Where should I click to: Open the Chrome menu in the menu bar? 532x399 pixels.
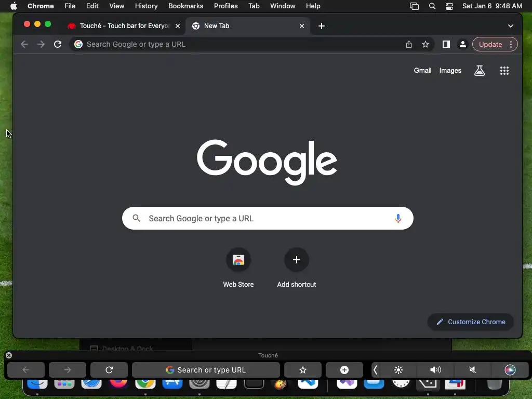point(41,6)
